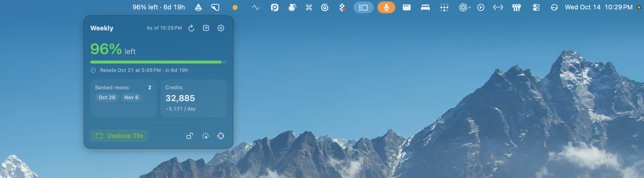
Task: Open the widget settings gear
Action: click(x=221, y=28)
